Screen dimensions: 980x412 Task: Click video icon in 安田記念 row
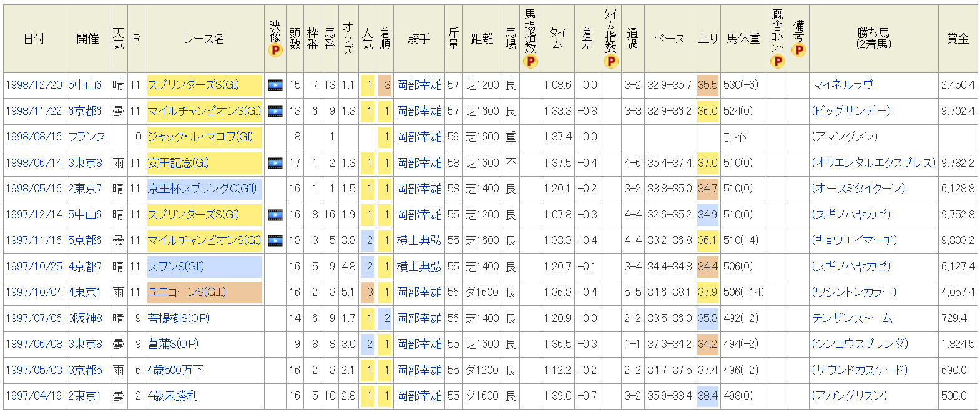pyautogui.click(x=275, y=163)
